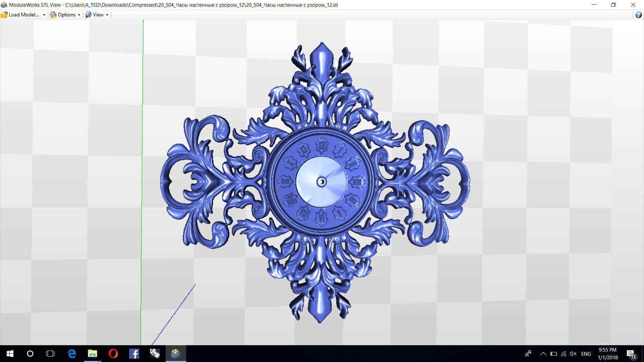Viewport: 644px width, 362px height.
Task: Click the Load Model folder icon
Action: [4, 15]
